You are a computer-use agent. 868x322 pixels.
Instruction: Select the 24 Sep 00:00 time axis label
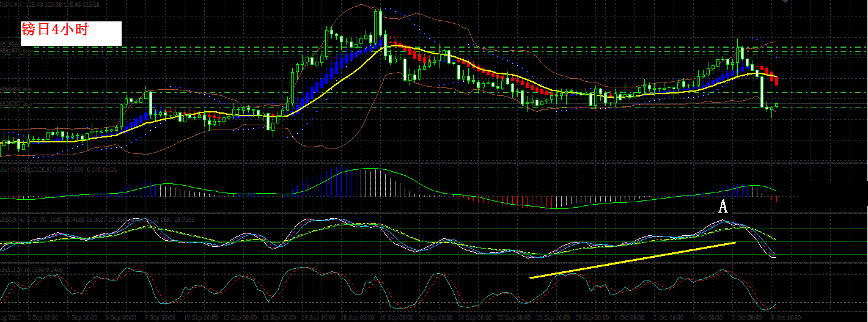click(475, 317)
